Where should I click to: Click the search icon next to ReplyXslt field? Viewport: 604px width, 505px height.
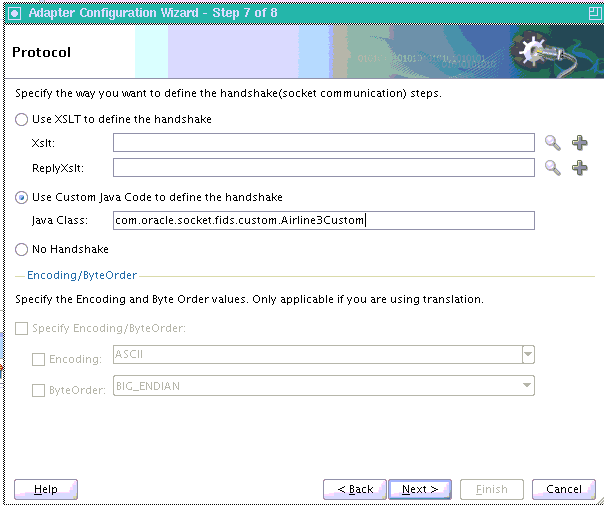coord(552,168)
